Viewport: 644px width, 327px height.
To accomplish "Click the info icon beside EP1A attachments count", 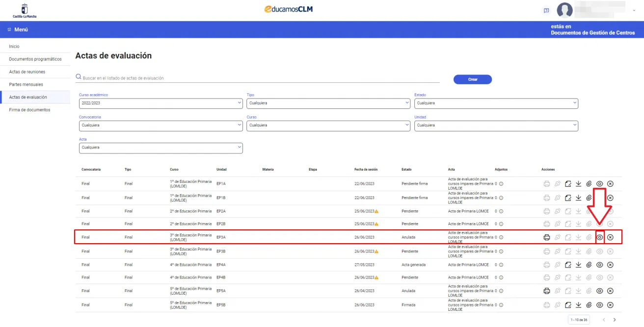I will tap(501, 184).
